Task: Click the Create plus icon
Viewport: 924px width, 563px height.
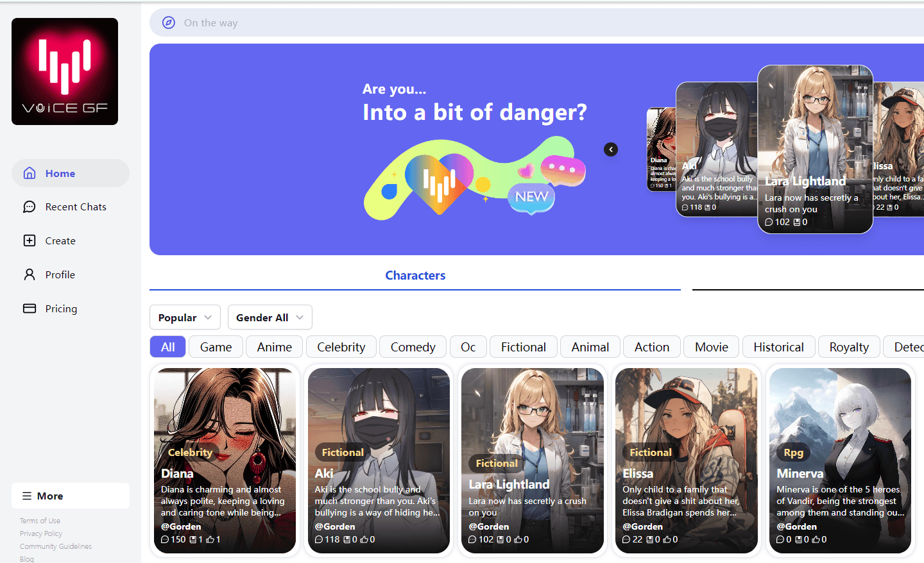Action: 30,240
